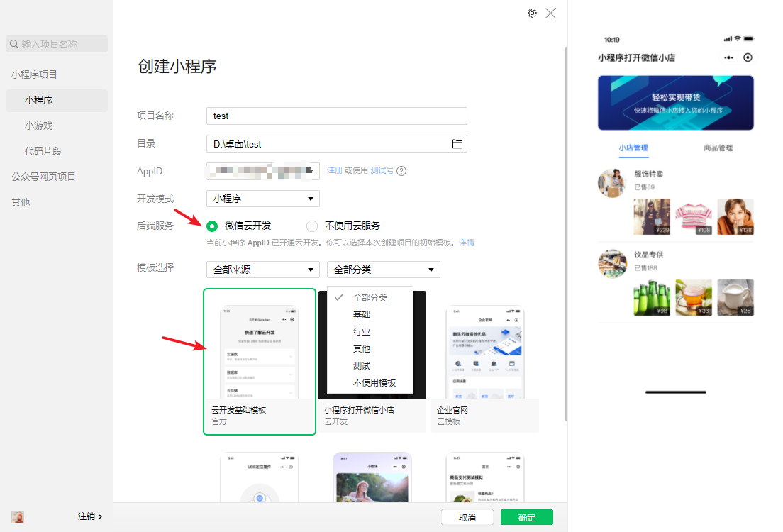Viewport: 783px width, 532px height.
Task: Select the 云开发基础模板 template card
Action: [x=260, y=362]
